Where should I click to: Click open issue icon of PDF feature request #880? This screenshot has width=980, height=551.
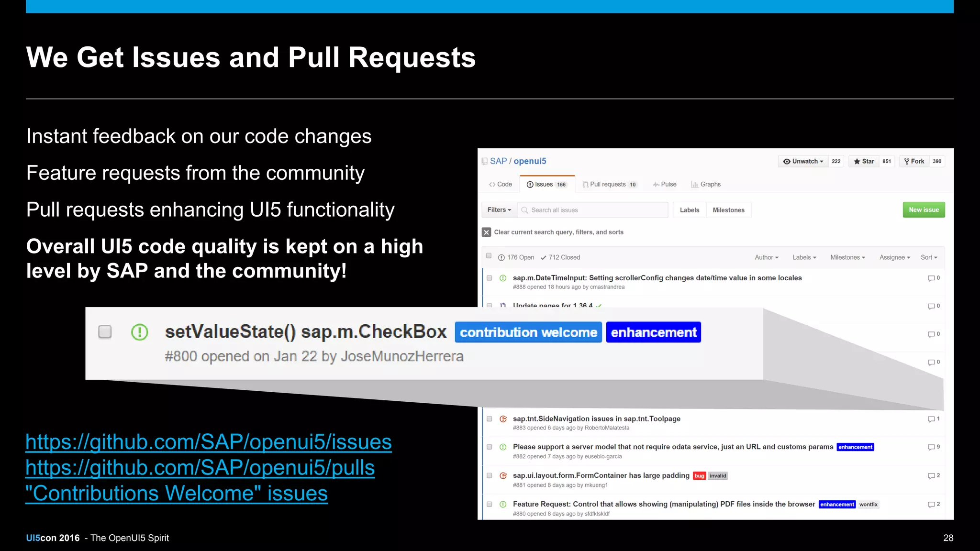[503, 505]
